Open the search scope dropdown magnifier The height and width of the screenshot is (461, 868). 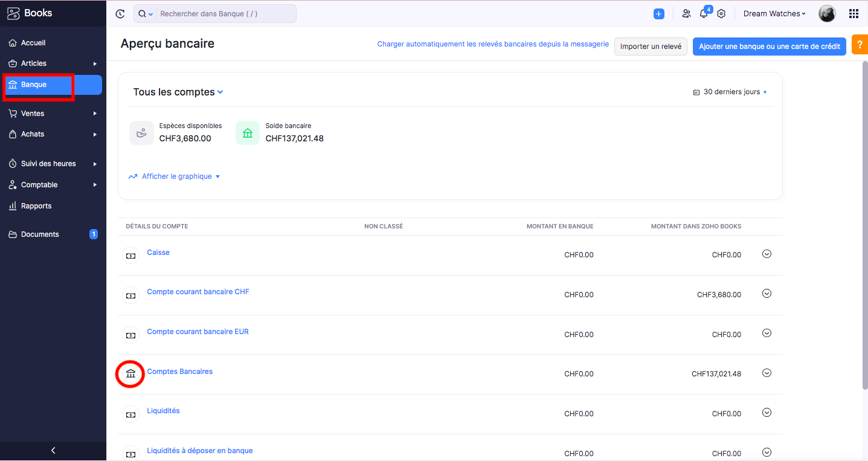click(146, 14)
